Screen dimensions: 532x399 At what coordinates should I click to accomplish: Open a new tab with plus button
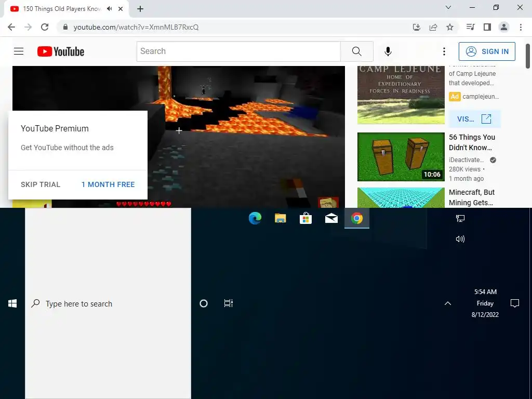(140, 9)
